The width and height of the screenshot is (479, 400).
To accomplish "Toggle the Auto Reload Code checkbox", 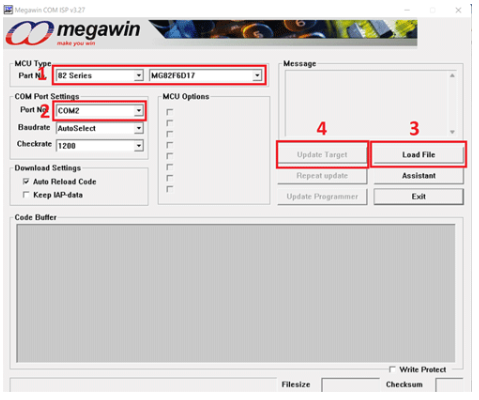I will (x=26, y=181).
